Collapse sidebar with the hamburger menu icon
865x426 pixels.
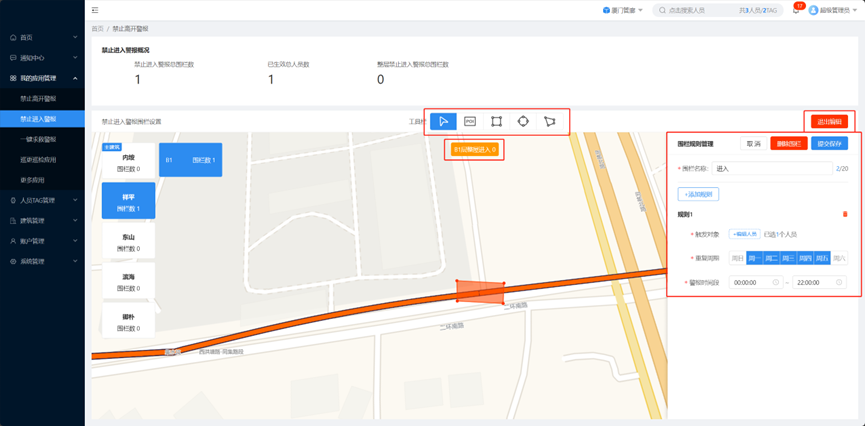tap(95, 10)
